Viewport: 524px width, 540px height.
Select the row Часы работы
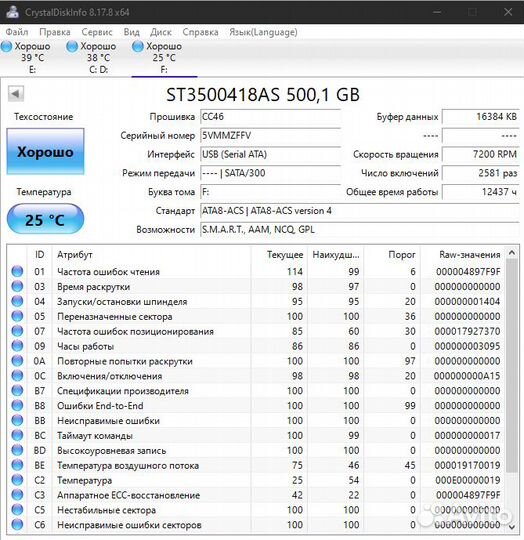coord(256,346)
